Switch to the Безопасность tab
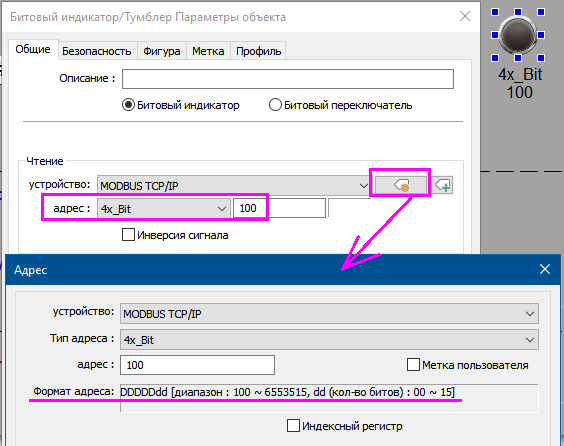Image resolution: width=564 pixels, height=446 pixels. click(96, 51)
